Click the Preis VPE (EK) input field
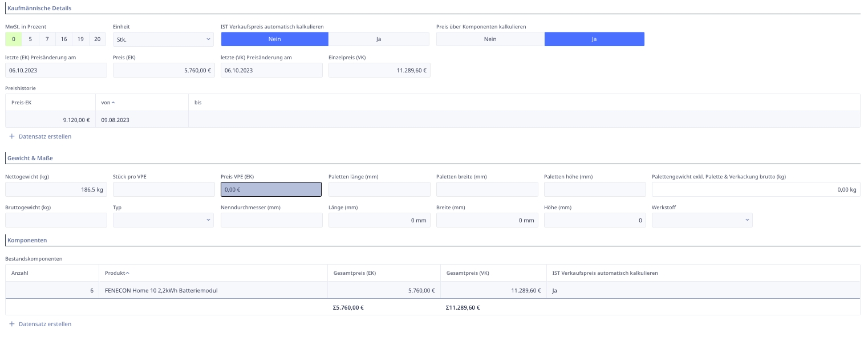 pos(271,189)
